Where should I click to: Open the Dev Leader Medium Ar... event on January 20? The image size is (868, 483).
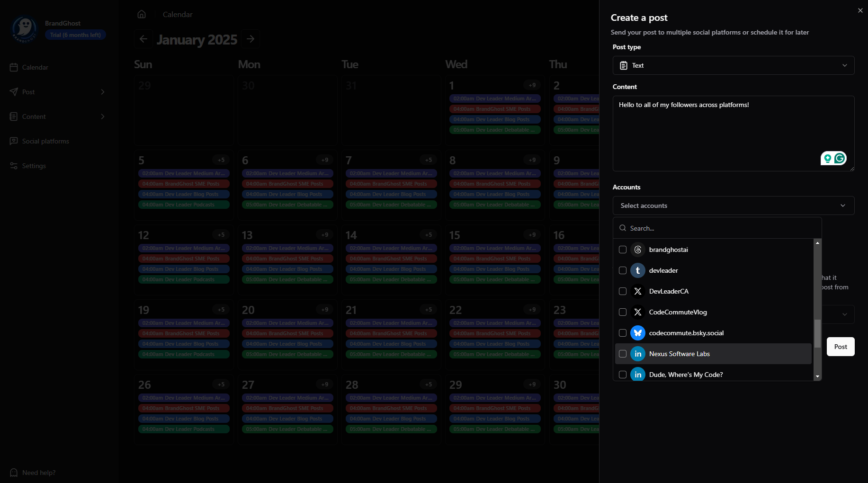287,323
